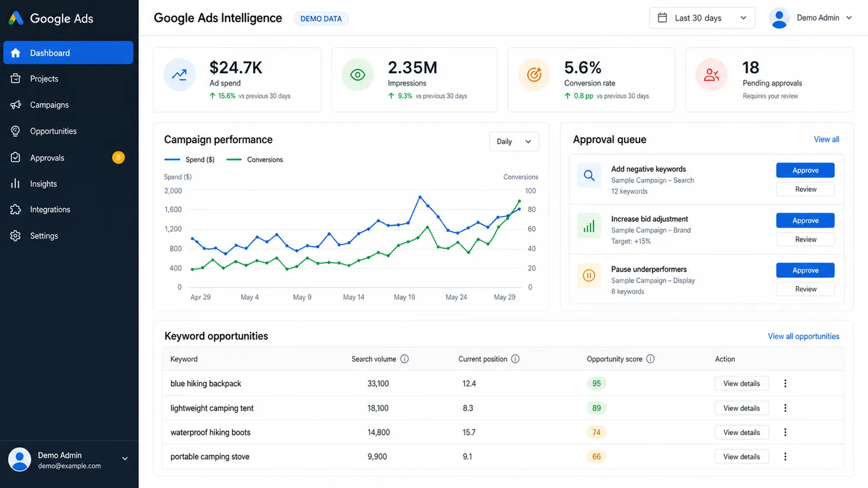Open more options for waterproof hiking boots
Screen dimensions: 868x488
coord(785,432)
